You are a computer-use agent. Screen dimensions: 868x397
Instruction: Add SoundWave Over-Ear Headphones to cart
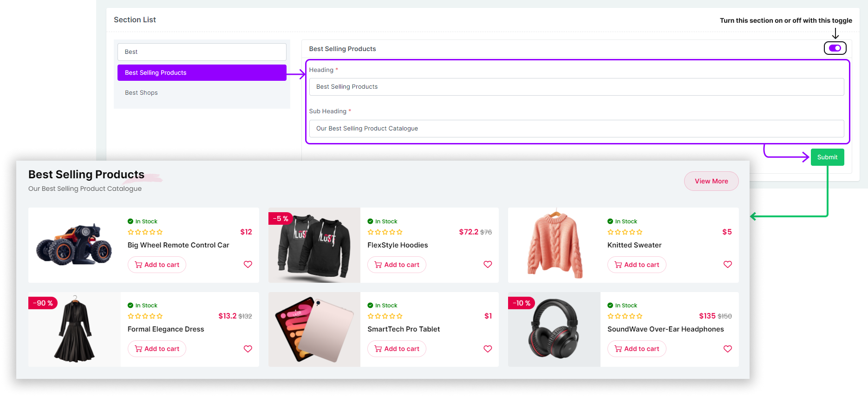pyautogui.click(x=636, y=349)
